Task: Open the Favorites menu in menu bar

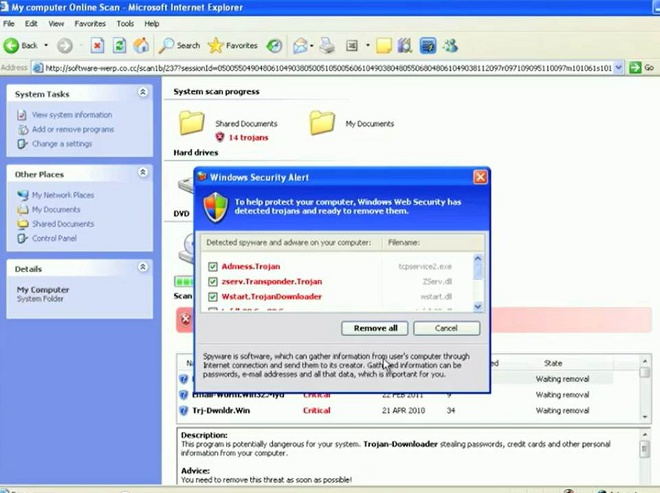Action: (x=90, y=24)
